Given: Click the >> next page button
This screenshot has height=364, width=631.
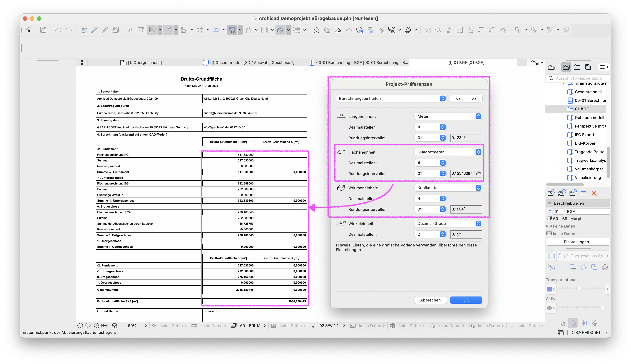Looking at the screenshot, I should tap(474, 98).
